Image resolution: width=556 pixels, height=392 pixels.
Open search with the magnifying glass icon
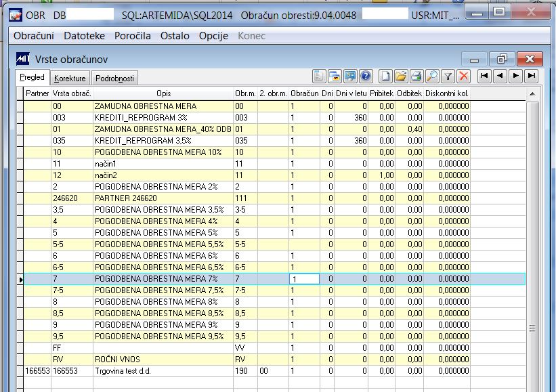(x=432, y=76)
